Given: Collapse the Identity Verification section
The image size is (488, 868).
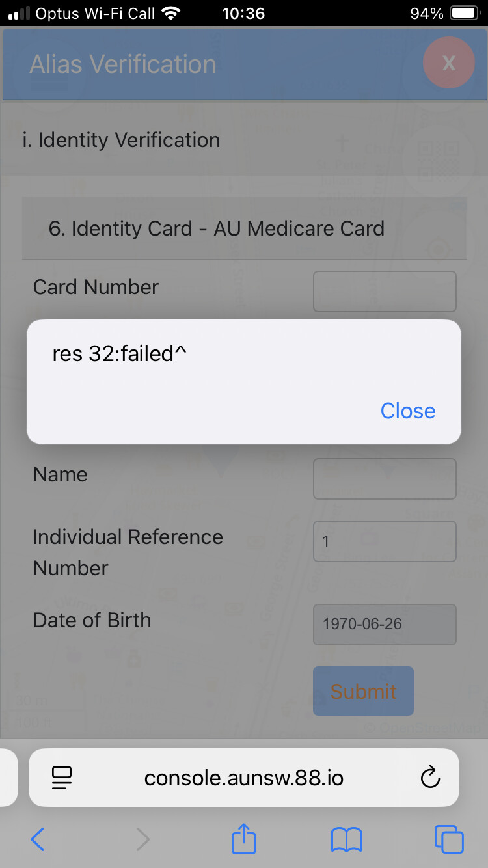Looking at the screenshot, I should (x=129, y=140).
